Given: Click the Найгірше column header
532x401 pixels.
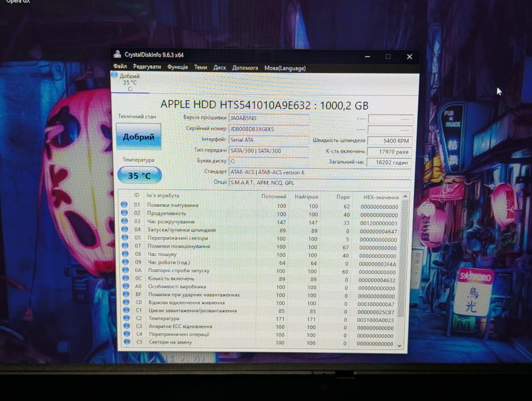Looking at the screenshot, I should pyautogui.click(x=306, y=197).
